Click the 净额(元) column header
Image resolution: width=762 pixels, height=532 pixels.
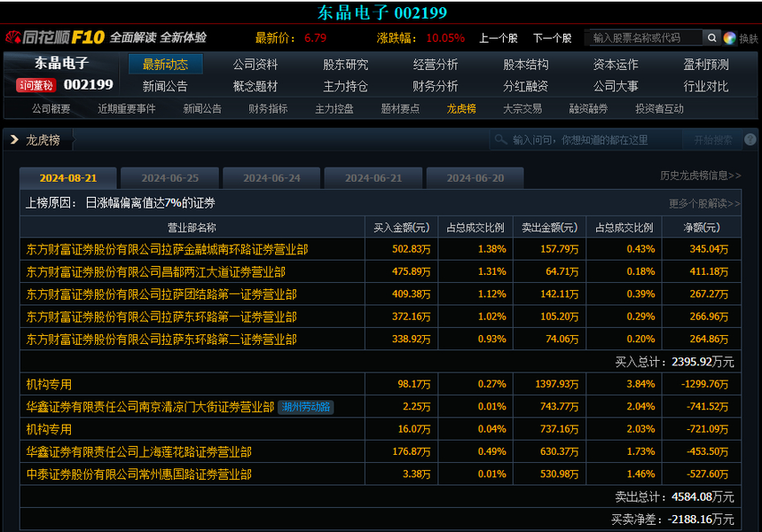(702, 227)
